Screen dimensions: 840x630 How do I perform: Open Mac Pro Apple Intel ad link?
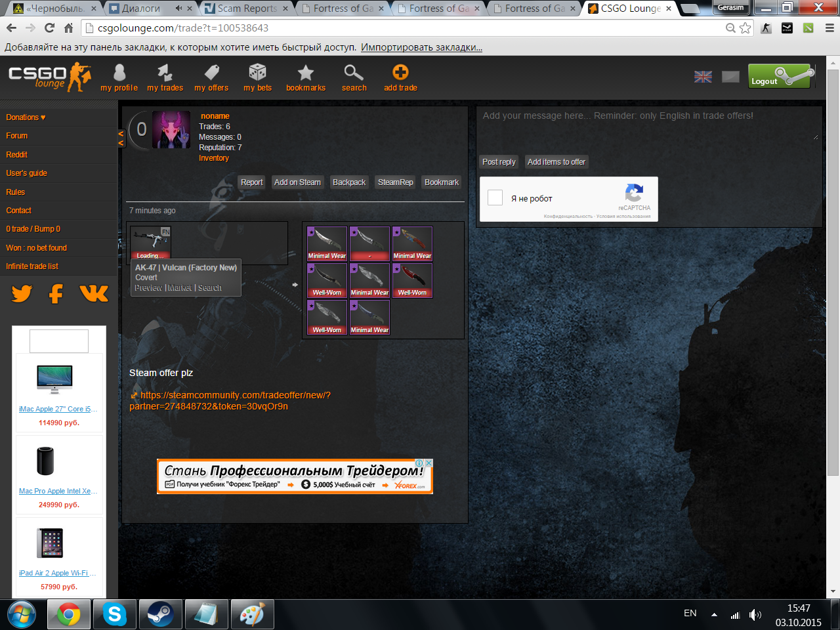point(58,491)
